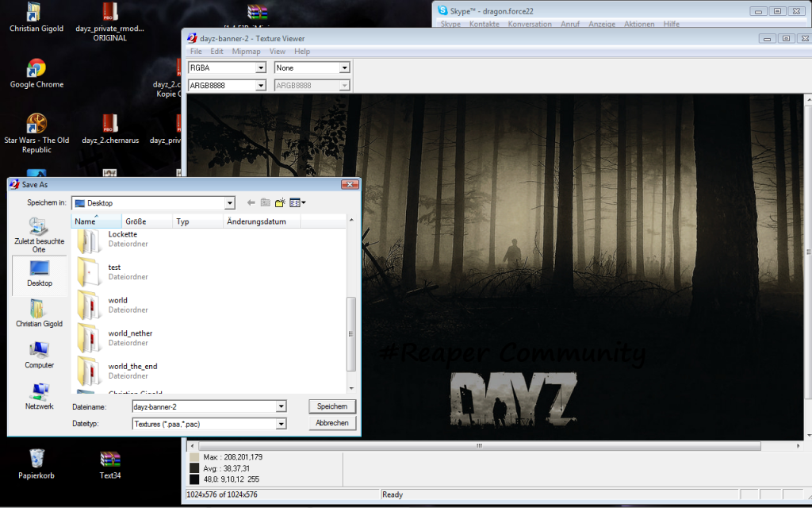Image resolution: width=812 pixels, height=508 pixels.
Task: Sort files by Typ column header
Action: point(197,221)
